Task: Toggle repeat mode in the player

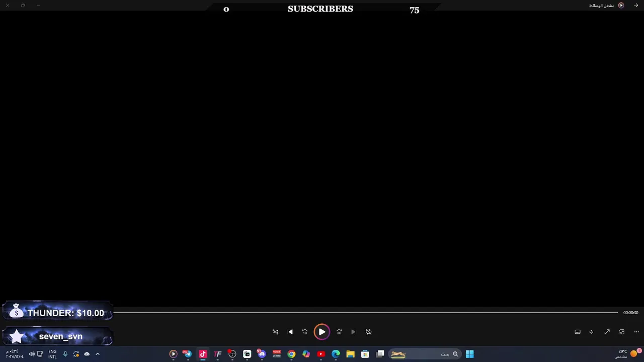Action: pyautogui.click(x=368, y=332)
